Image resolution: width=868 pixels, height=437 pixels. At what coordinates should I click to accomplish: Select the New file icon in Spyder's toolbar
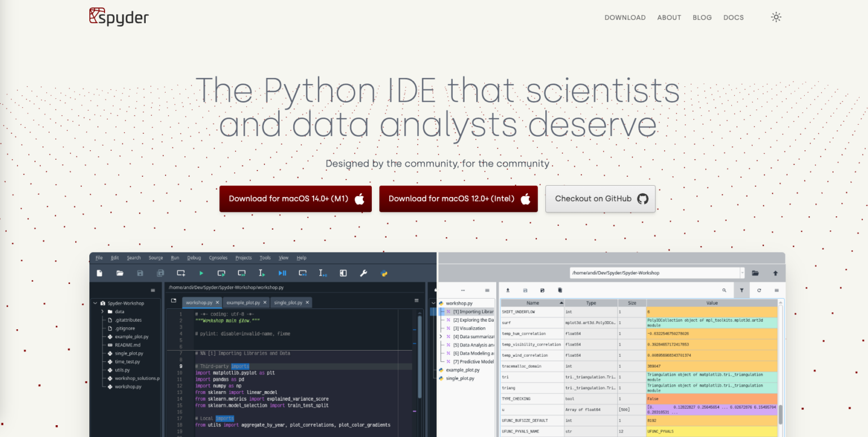pos(99,273)
